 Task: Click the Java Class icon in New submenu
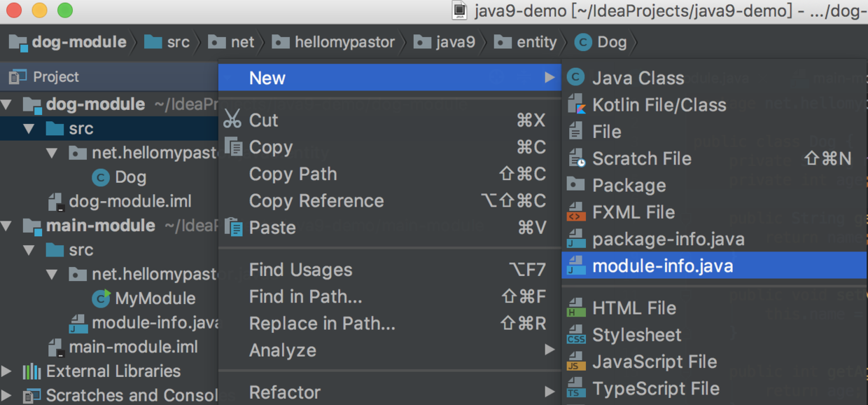point(575,78)
